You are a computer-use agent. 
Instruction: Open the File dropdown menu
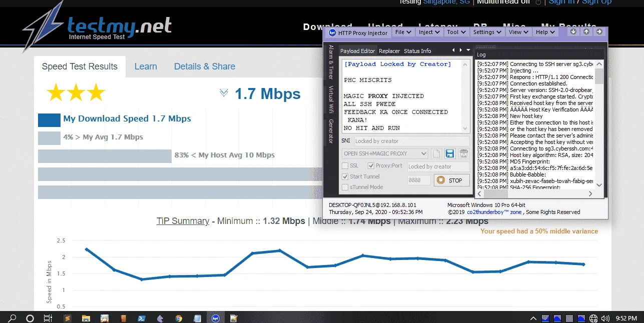coord(403,32)
